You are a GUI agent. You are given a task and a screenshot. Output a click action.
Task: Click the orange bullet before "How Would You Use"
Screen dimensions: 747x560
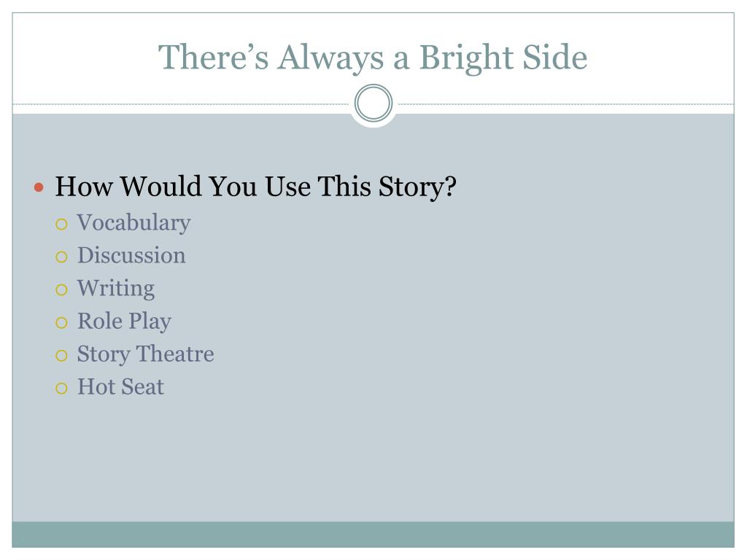pyautogui.click(x=39, y=187)
